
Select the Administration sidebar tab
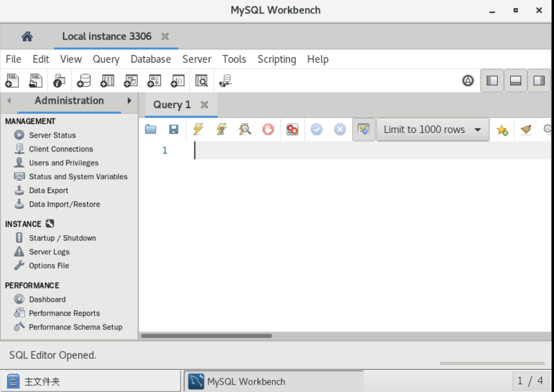(69, 101)
